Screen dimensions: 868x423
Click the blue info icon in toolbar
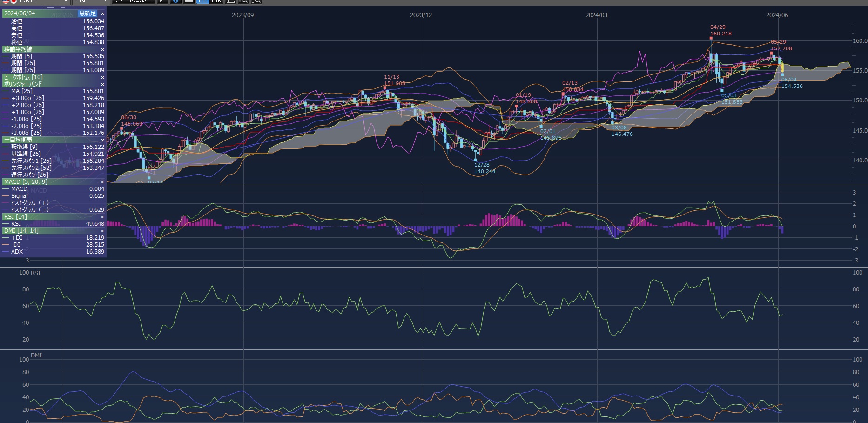click(175, 1)
